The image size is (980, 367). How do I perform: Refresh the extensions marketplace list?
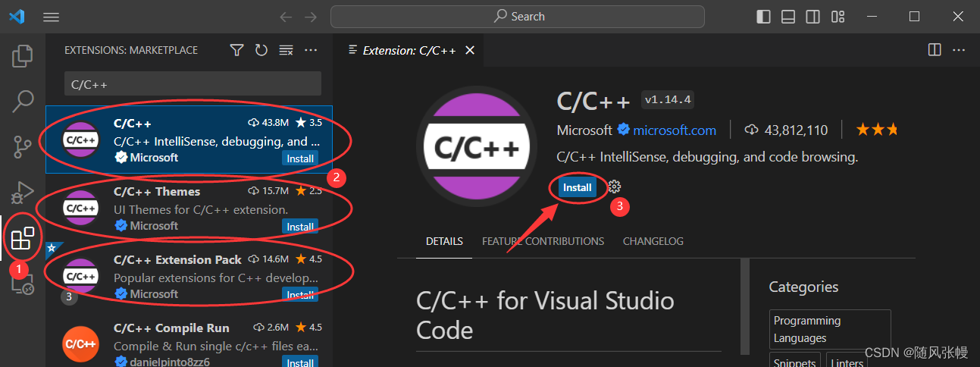tap(261, 50)
